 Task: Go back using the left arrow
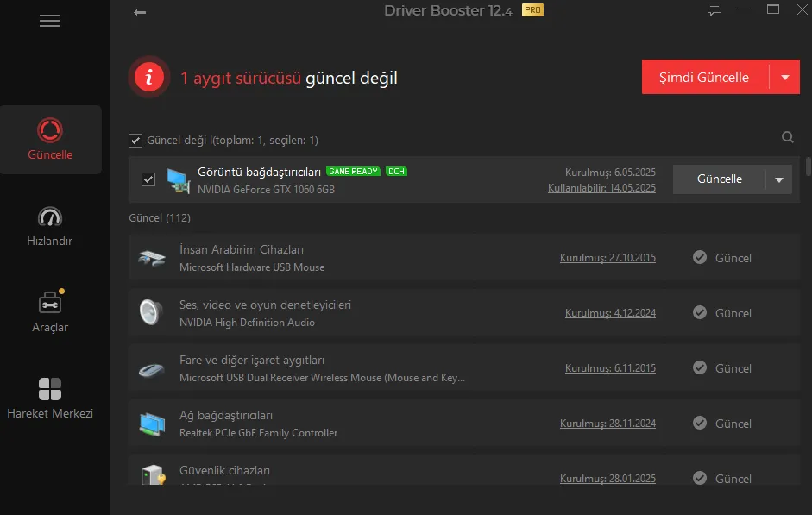coord(139,12)
